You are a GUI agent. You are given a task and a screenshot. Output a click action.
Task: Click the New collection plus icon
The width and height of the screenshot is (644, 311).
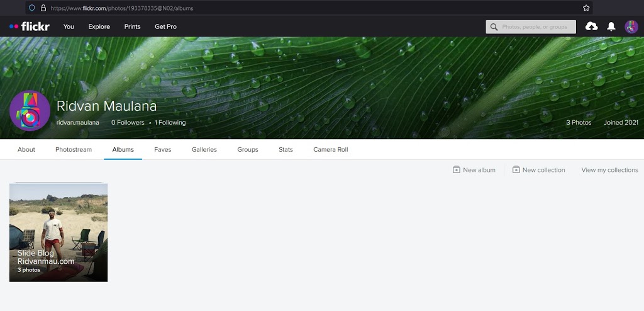pyautogui.click(x=516, y=170)
